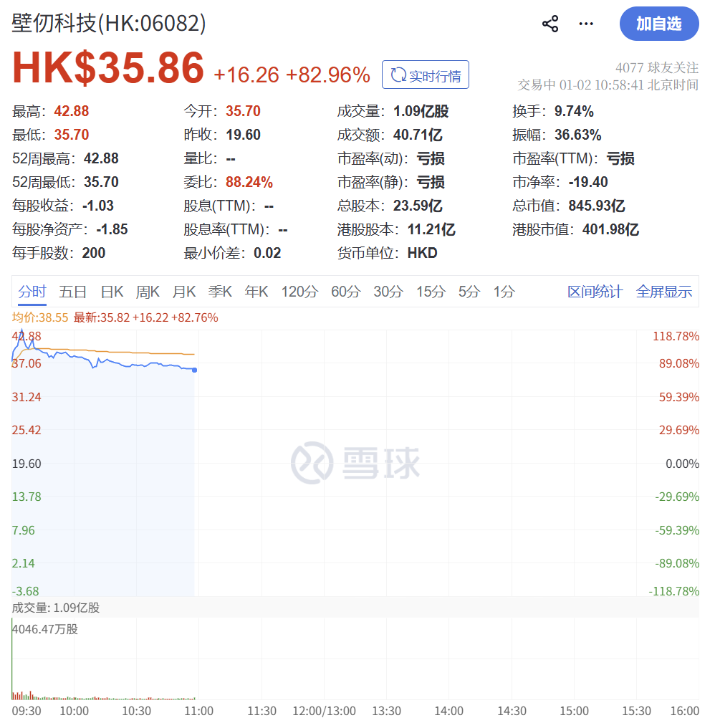The image size is (715, 728).
Task: Click the 每手股数 value 200
Action: point(94,253)
